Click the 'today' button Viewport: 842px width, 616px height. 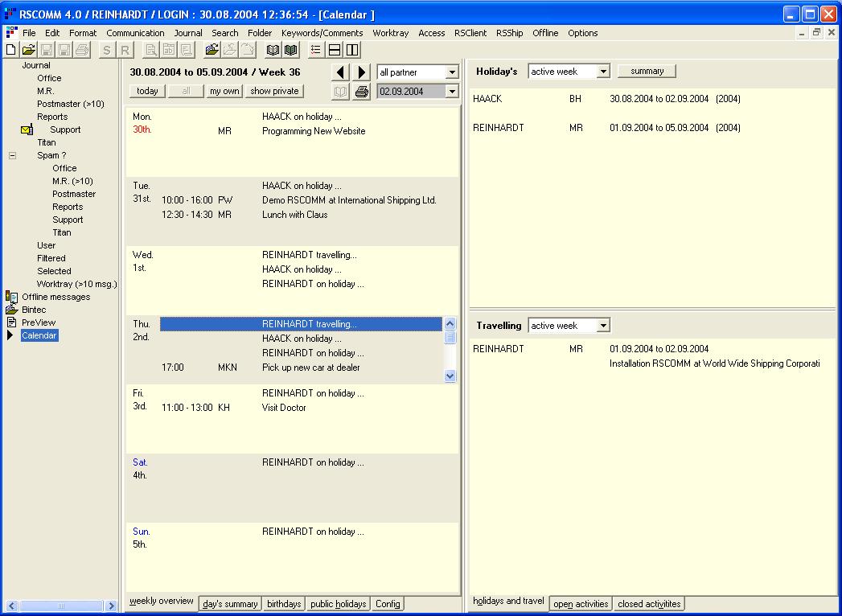[x=147, y=92]
